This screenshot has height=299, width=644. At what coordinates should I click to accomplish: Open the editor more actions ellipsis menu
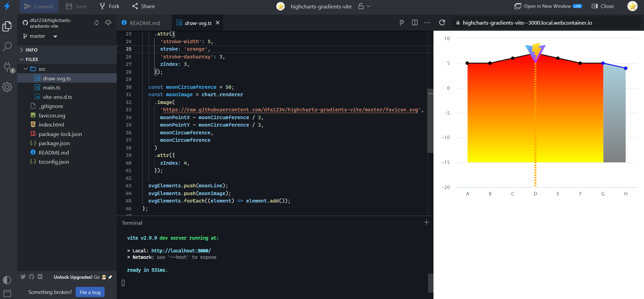(427, 23)
